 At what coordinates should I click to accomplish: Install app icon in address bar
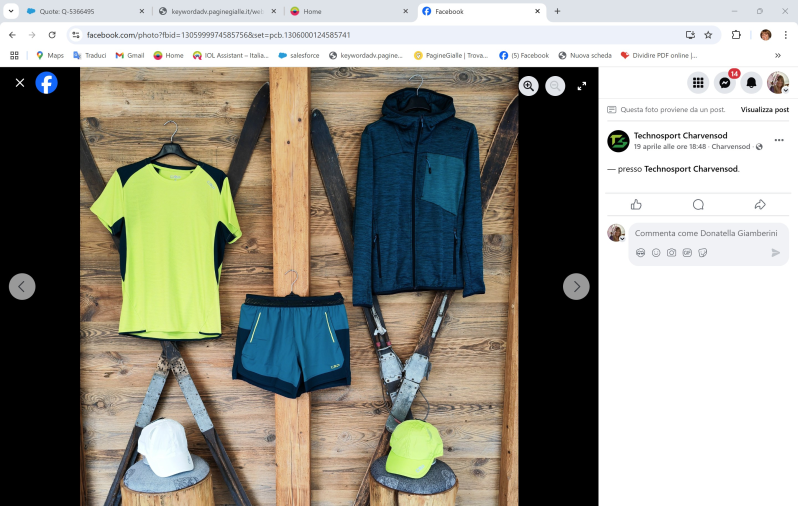click(690, 35)
